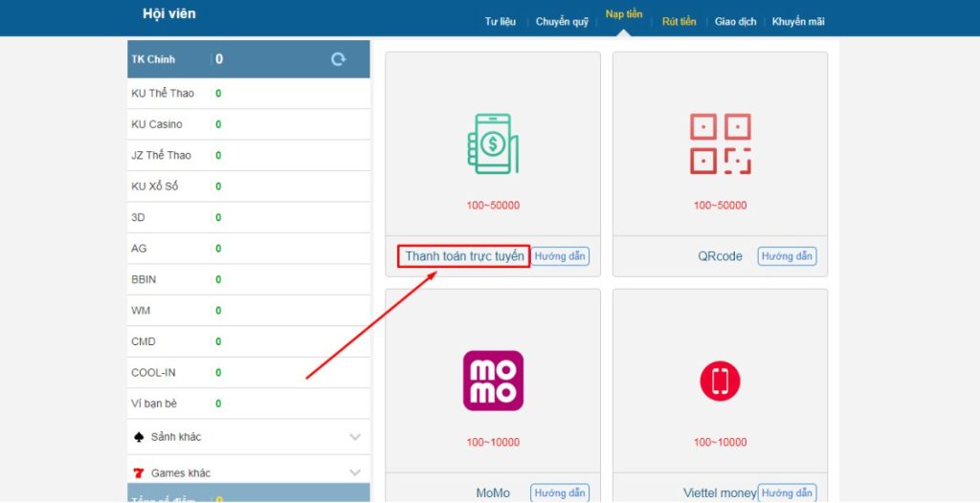Screen dimensions: 980x503
Task: Click the online payment phone icon
Action: tap(493, 143)
